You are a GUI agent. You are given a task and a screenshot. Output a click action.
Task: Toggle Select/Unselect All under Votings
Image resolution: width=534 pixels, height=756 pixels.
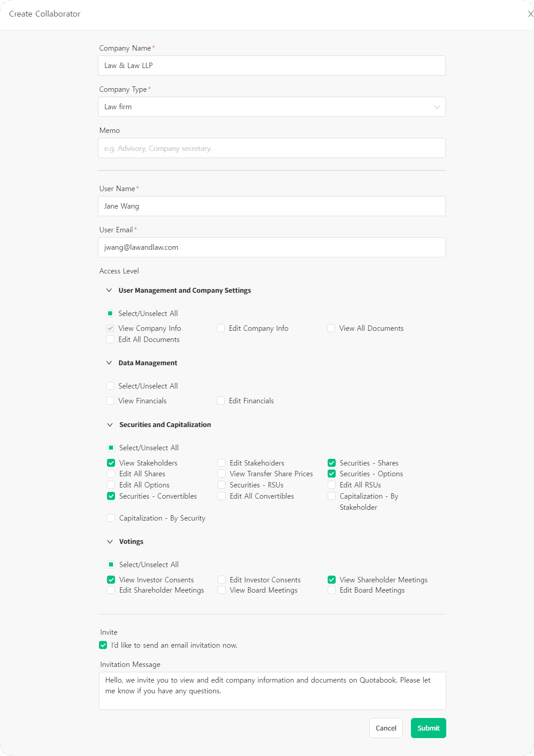pyautogui.click(x=111, y=564)
